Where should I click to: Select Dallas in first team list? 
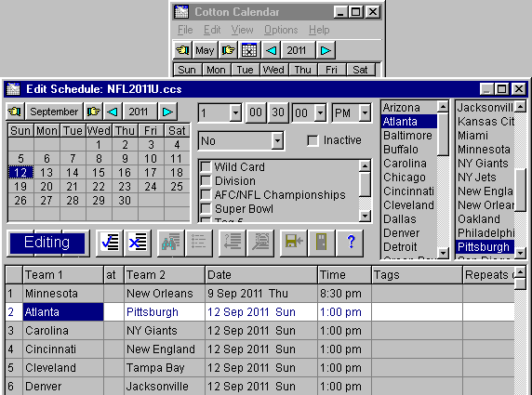408,219
